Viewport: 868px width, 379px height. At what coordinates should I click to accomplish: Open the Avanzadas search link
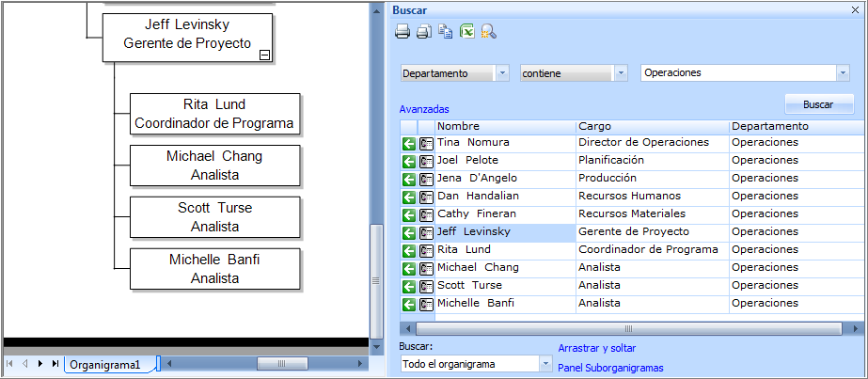tap(424, 109)
